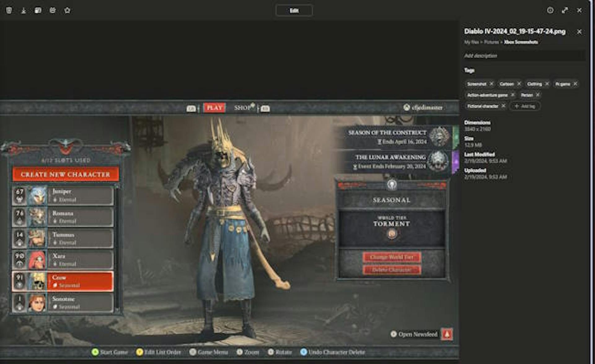This screenshot has width=595, height=364.
Task: Click the Rotate prompt in bottom bar
Action: [280, 352]
